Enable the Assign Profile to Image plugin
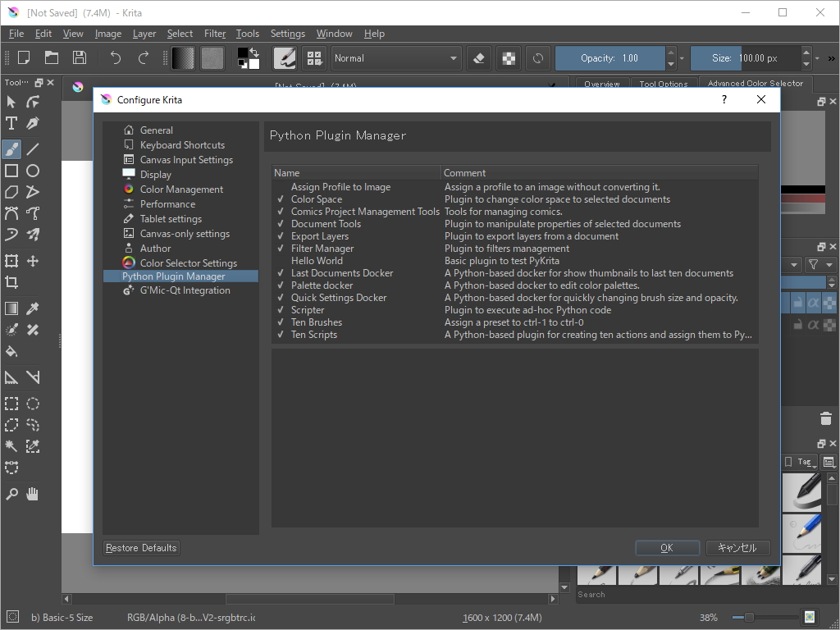This screenshot has width=840, height=630. point(281,187)
